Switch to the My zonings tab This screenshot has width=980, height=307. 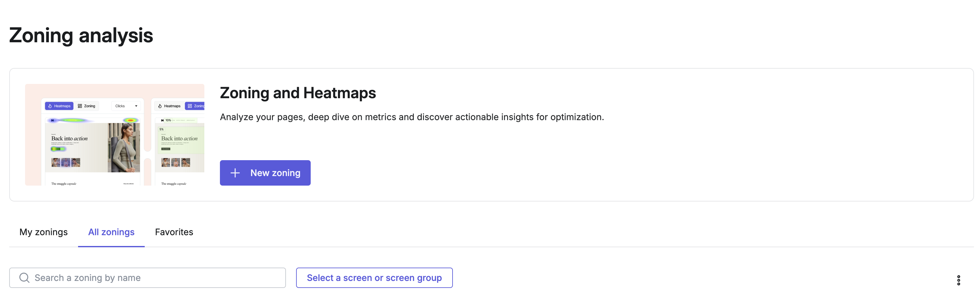point(44,232)
